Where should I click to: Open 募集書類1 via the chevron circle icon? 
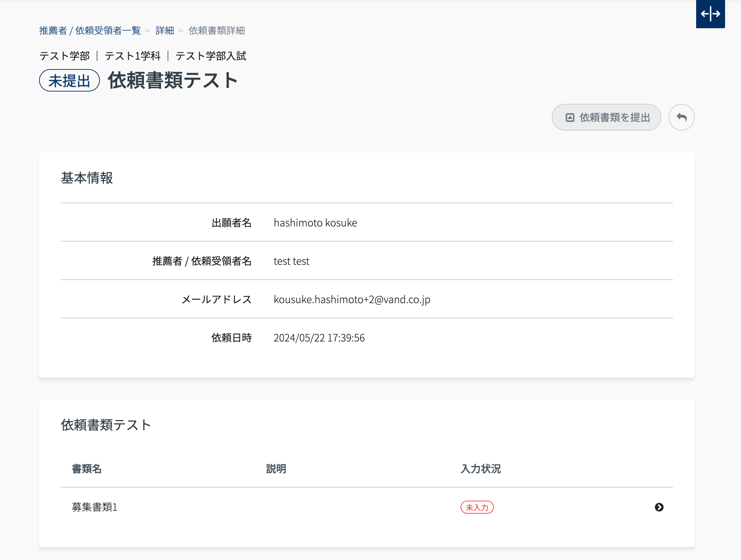659,507
